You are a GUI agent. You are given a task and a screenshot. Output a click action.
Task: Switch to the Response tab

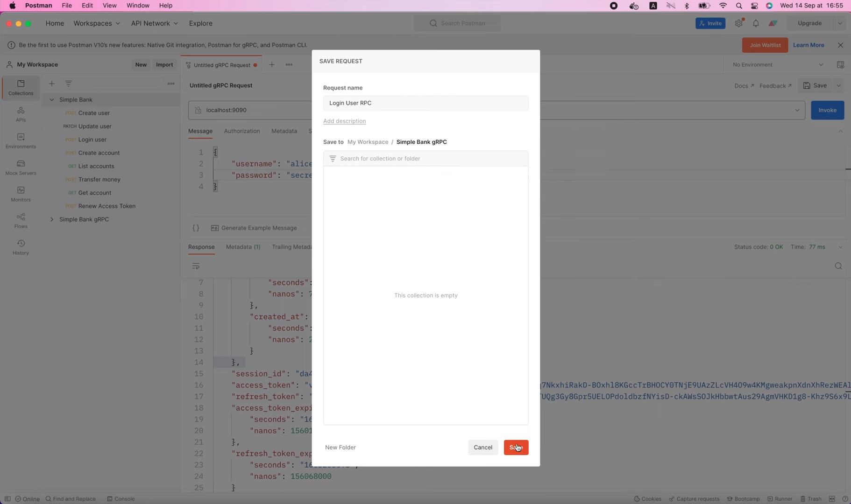click(201, 247)
